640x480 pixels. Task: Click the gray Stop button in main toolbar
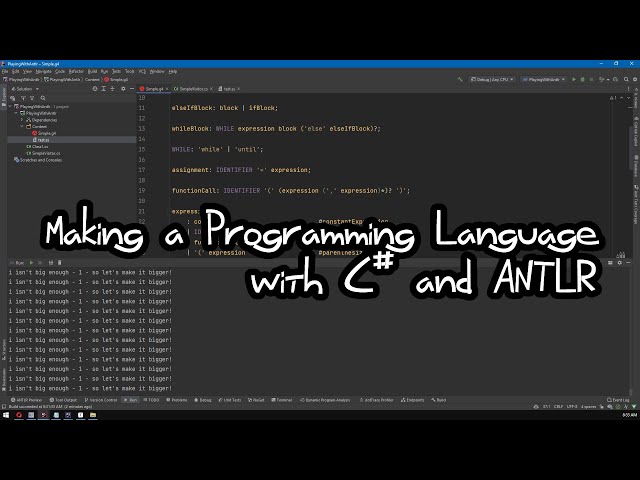591,79
